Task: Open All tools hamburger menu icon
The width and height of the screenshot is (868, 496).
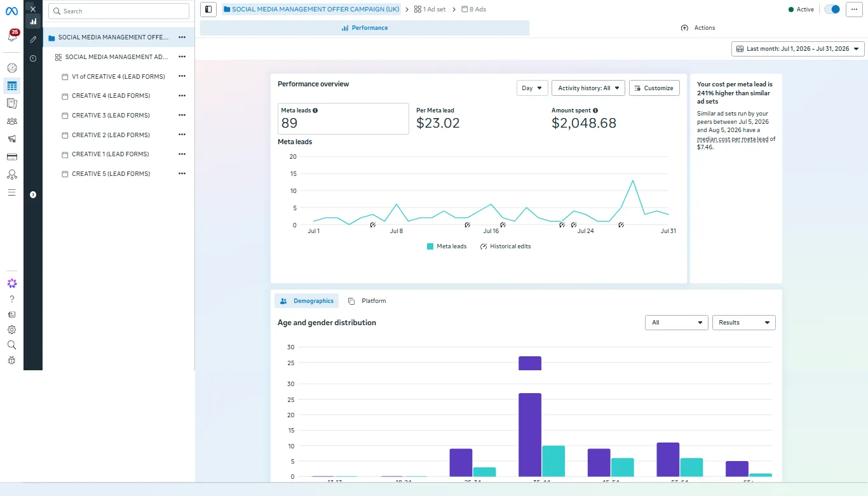Action: (x=11, y=192)
